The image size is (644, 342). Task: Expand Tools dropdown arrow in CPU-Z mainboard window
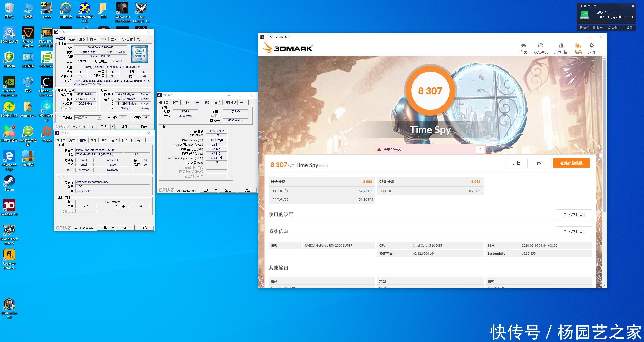[113, 228]
